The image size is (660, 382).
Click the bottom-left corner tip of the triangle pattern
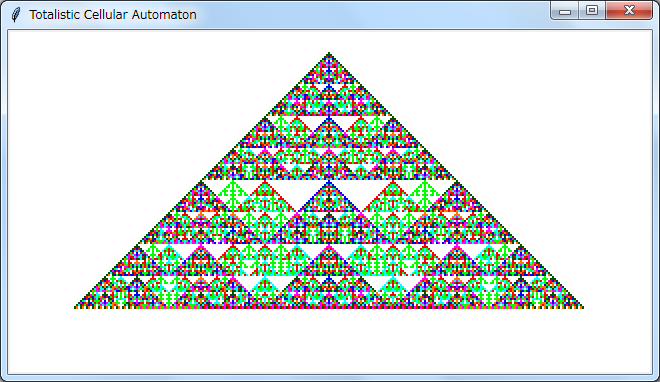tap(76, 306)
